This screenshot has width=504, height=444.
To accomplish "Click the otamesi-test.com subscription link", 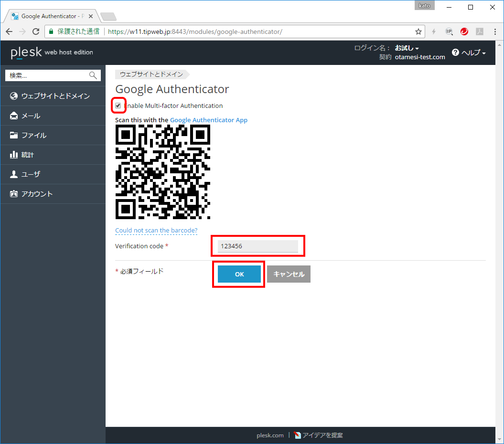I will [x=420, y=57].
